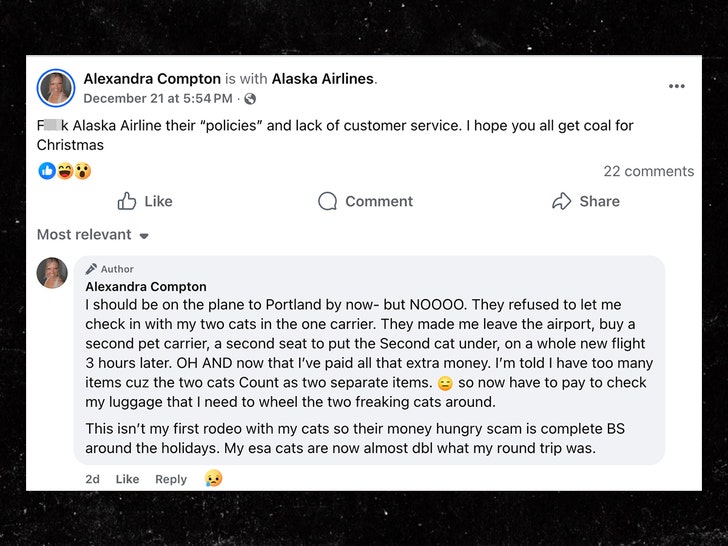The width and height of the screenshot is (728, 546).
Task: Click the post author's profile picture
Action: 55,88
